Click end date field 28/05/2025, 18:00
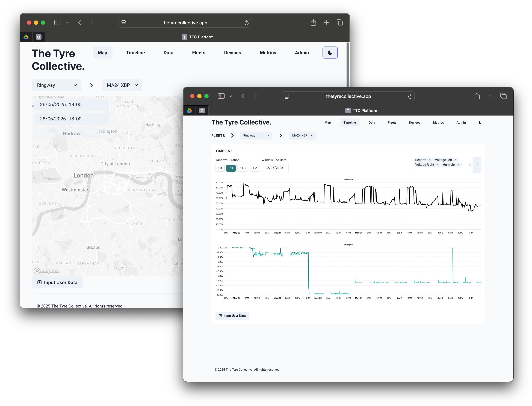This screenshot has width=532, height=406. (72, 119)
